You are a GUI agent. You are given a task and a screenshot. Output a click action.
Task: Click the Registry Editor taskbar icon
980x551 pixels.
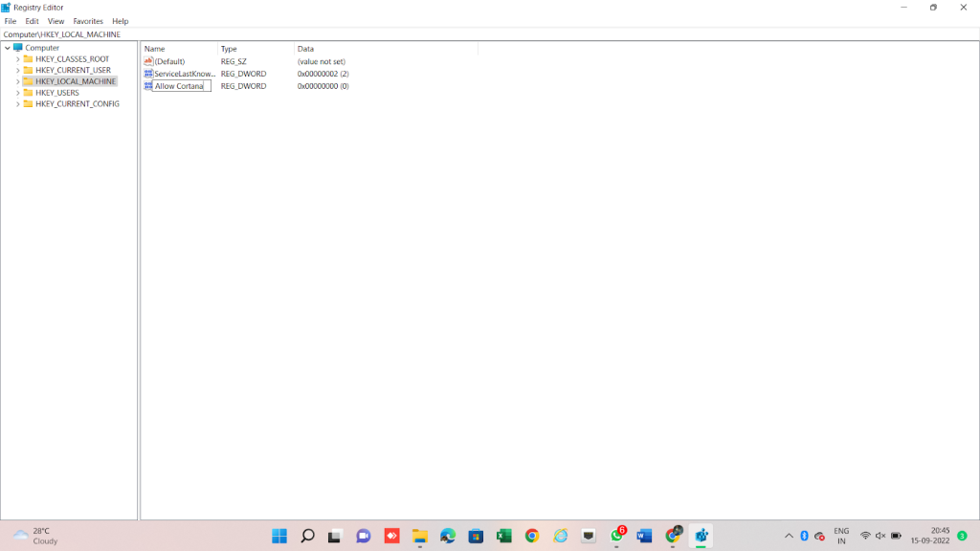click(701, 536)
